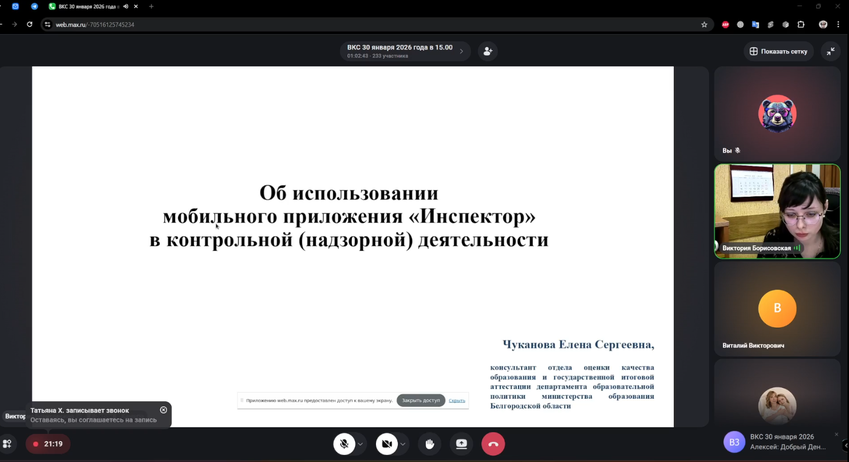849x462 pixels.
Task: Click the add participant icon
Action: tap(487, 51)
